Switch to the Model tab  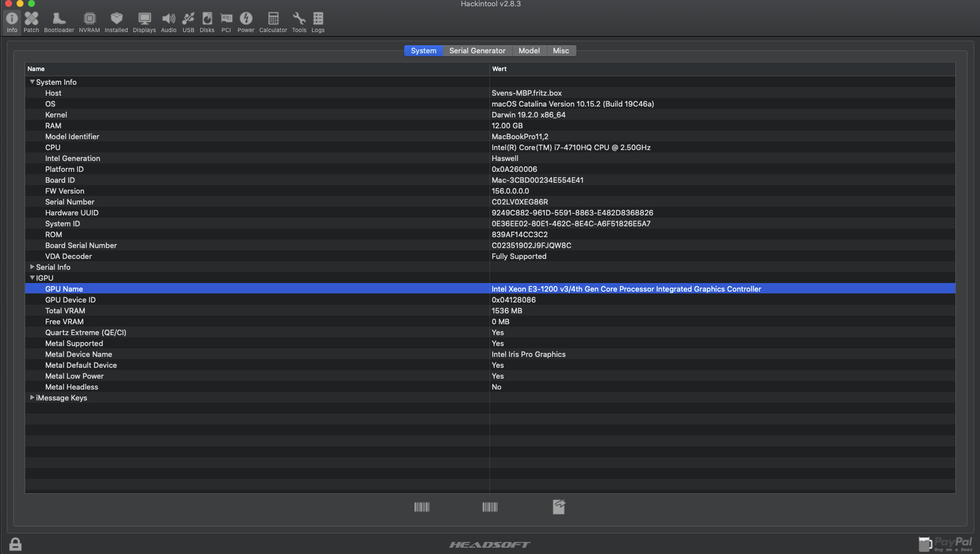(x=529, y=51)
